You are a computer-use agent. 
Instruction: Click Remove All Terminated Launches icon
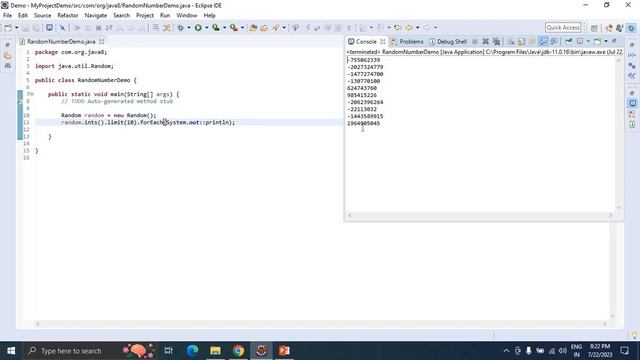496,41
